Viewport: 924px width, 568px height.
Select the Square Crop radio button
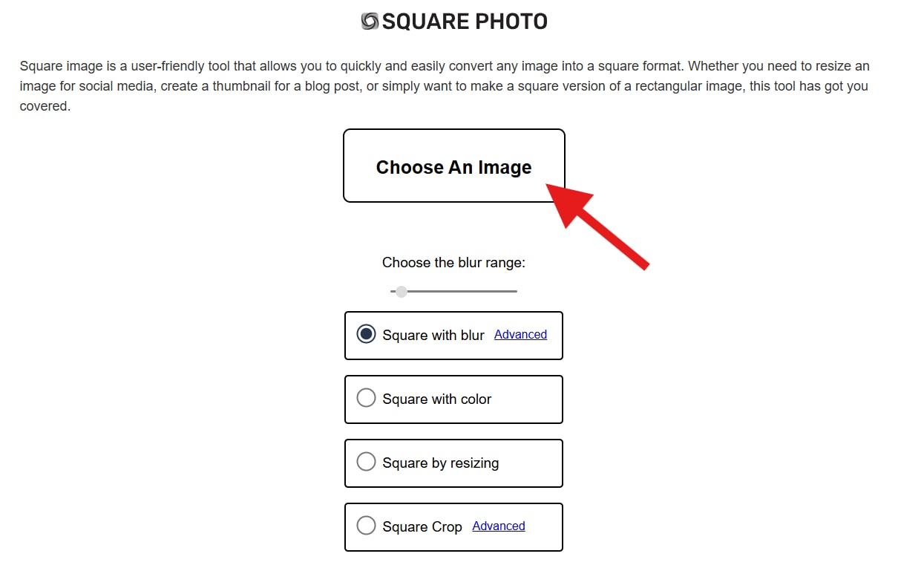(366, 526)
